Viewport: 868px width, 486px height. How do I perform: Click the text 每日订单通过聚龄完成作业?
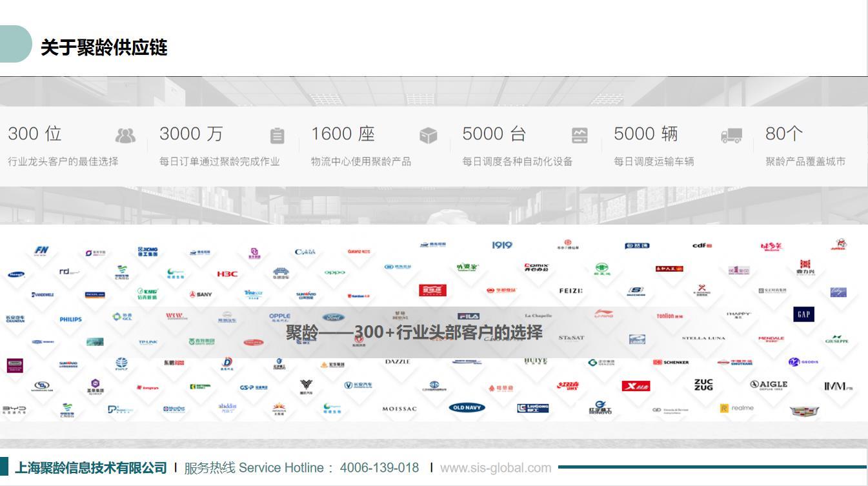[219, 161]
